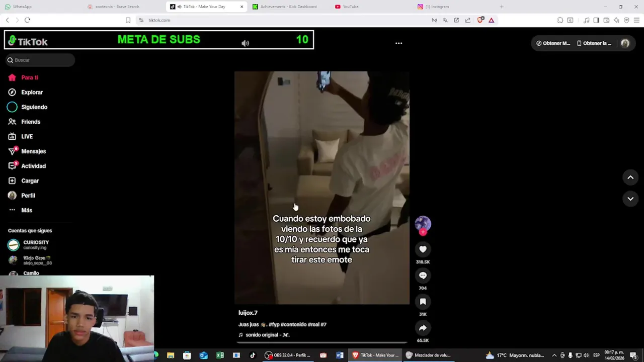Click the Buscar search field
This screenshot has width=644, height=362.
tap(40, 60)
